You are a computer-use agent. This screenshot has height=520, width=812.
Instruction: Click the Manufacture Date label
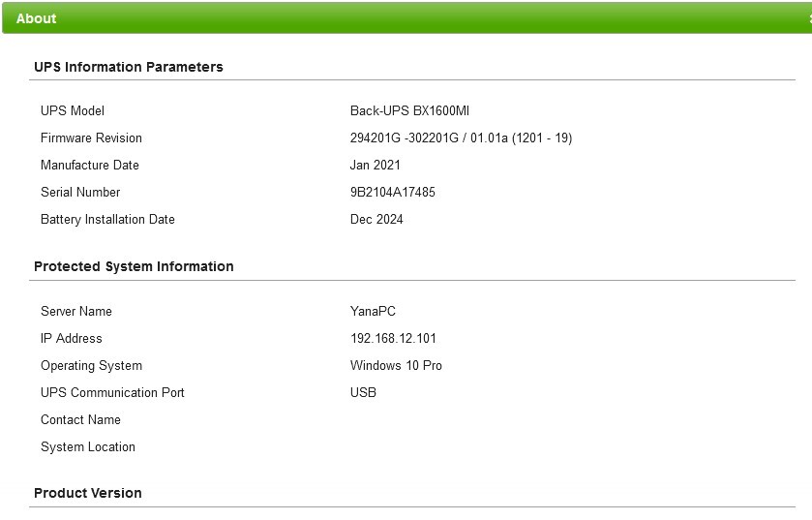coord(90,166)
